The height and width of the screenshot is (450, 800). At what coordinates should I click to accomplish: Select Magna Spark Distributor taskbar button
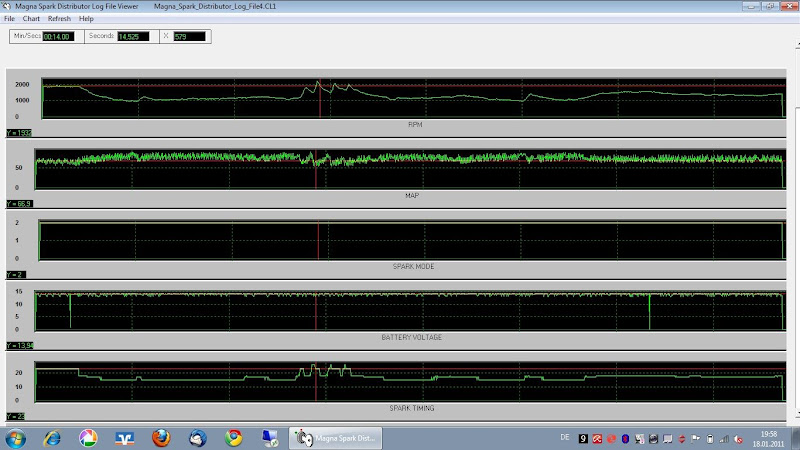click(x=334, y=438)
